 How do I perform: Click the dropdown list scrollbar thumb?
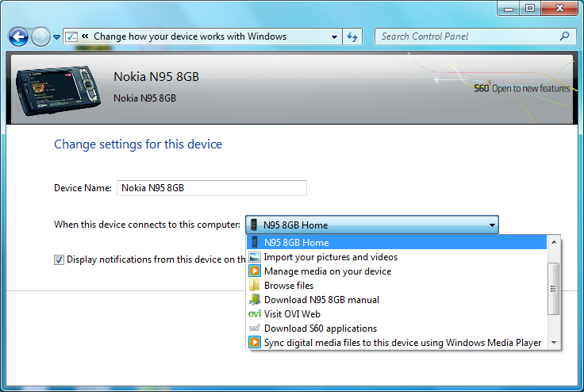(554, 289)
